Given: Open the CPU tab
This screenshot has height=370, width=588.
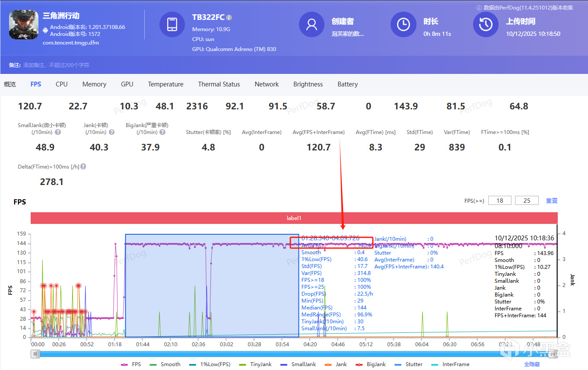Looking at the screenshot, I should point(62,84).
